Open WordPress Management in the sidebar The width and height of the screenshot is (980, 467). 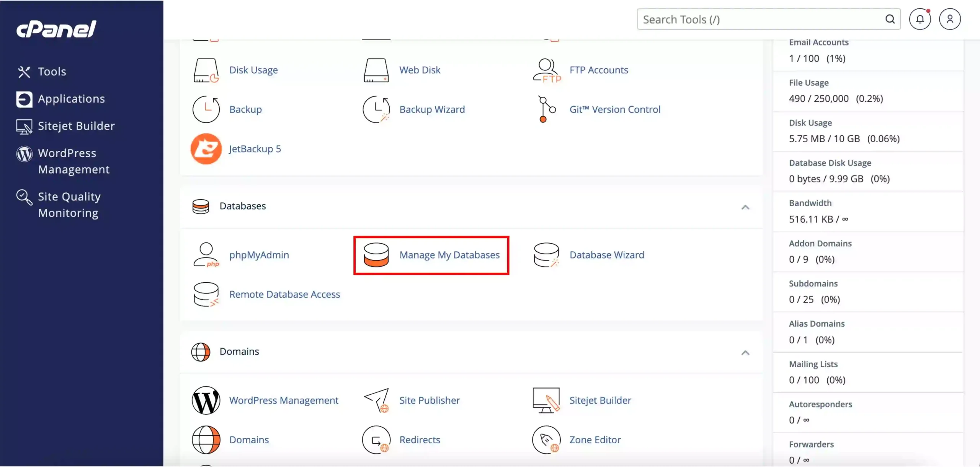(63, 161)
